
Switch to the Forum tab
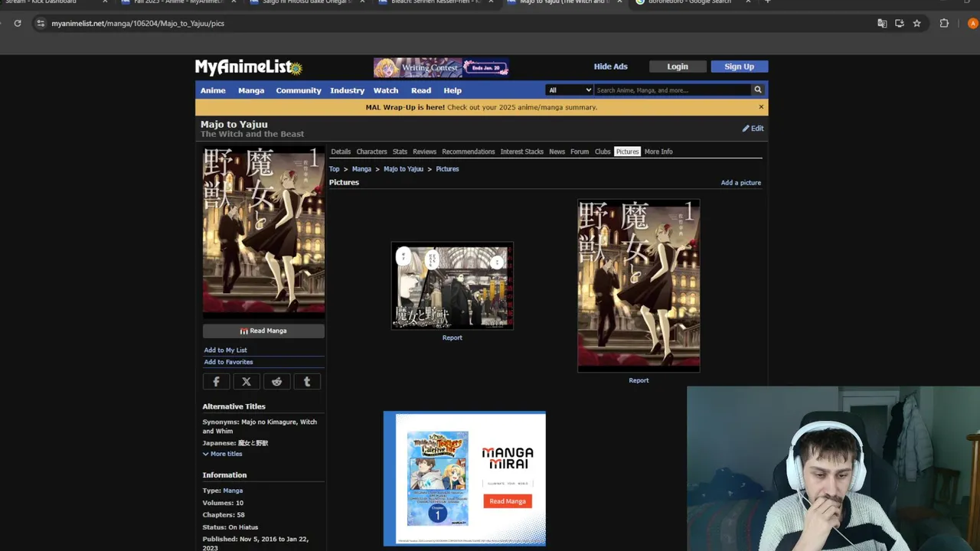[x=580, y=152]
